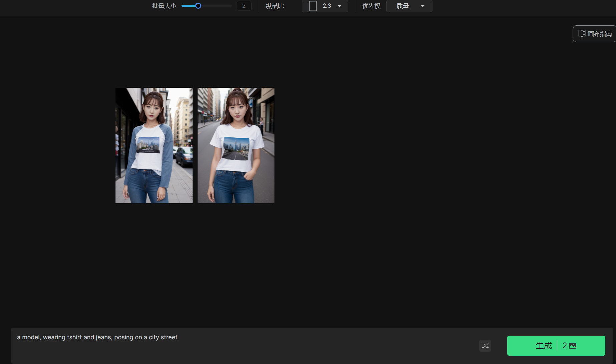Open the 画布指南 canvas guide
Image resolution: width=616 pixels, height=364 pixels.
[x=594, y=33]
